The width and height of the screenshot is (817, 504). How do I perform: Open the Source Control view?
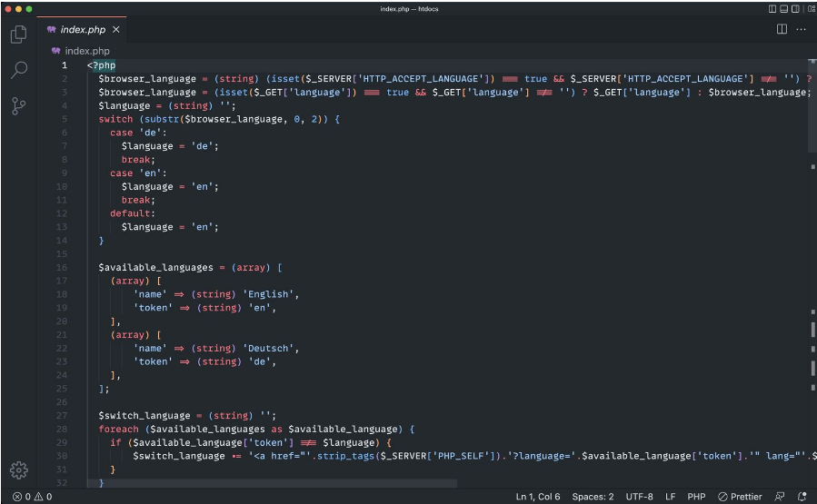coord(18,106)
